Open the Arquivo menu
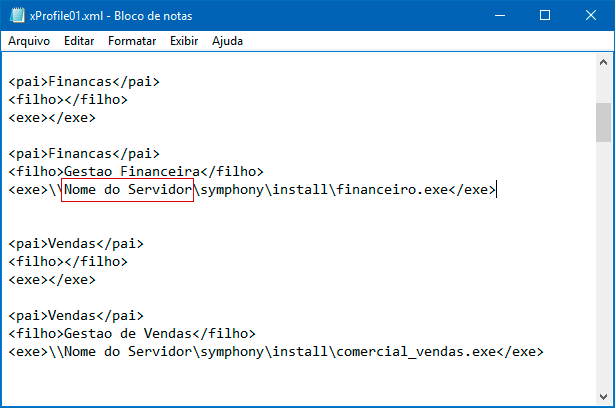 click(x=29, y=41)
